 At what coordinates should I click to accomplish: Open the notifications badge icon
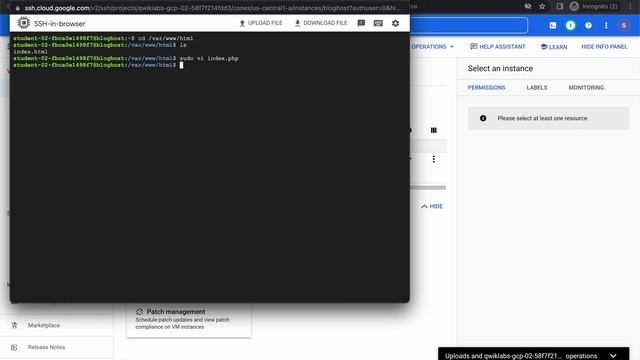pos(571,25)
